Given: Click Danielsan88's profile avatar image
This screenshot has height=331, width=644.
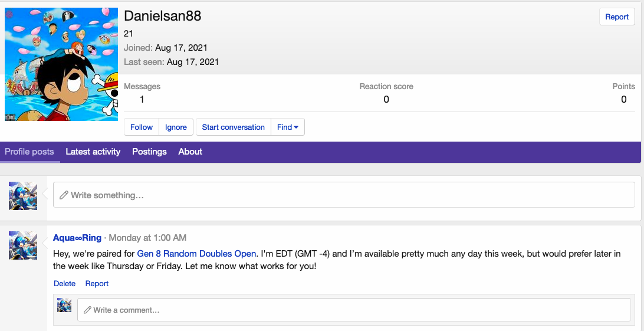Looking at the screenshot, I should 61,64.
